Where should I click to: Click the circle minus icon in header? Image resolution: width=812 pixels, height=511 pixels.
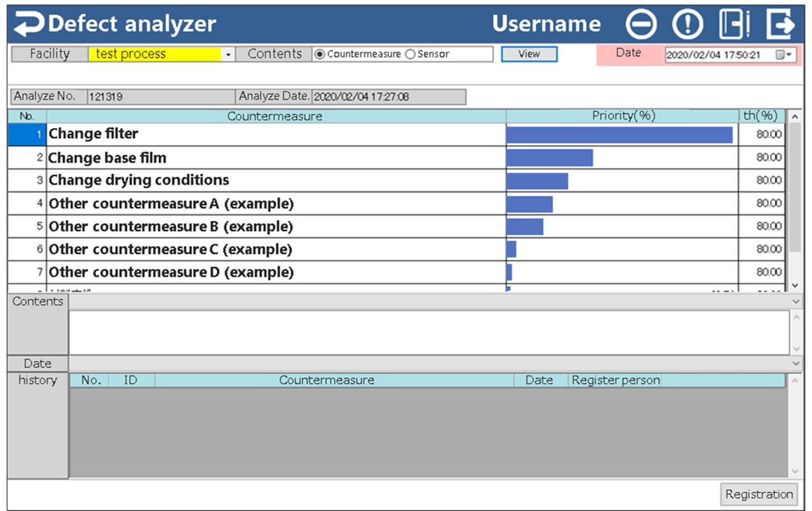point(641,24)
